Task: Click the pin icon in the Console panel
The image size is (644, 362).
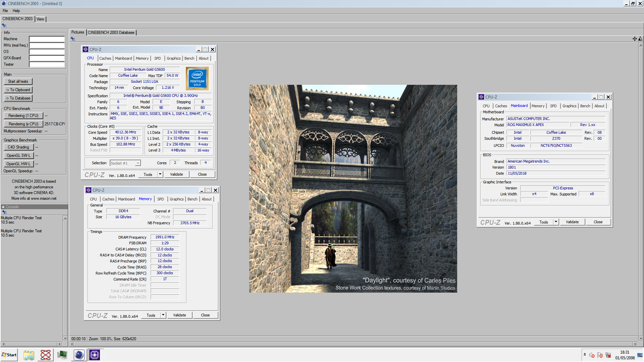Action: tap(4, 212)
